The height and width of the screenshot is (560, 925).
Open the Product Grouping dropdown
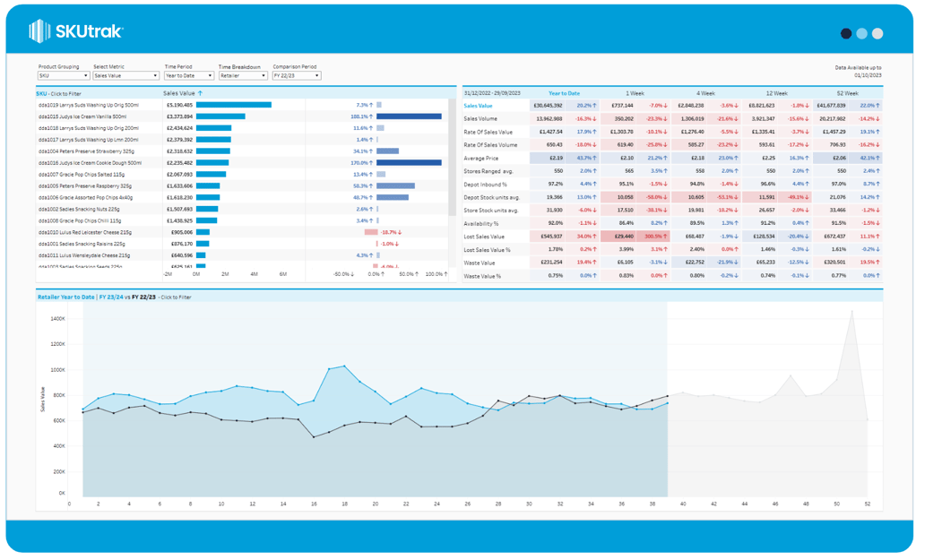tap(63, 76)
